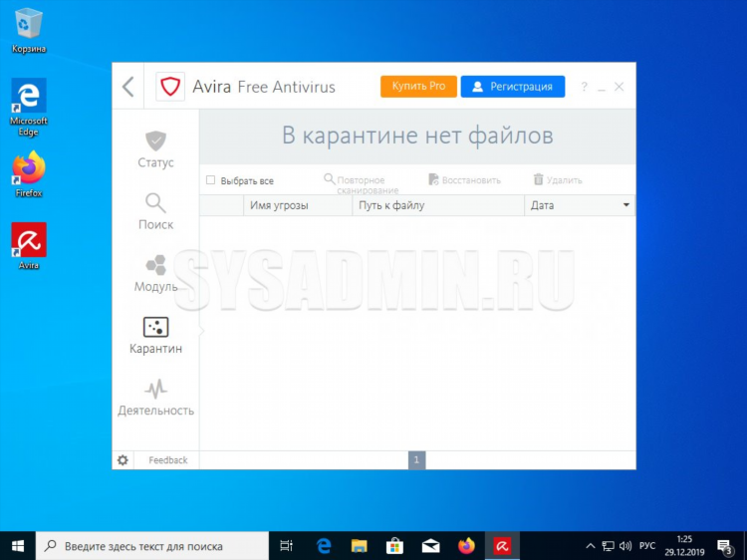
Task: Open Avira settings gear
Action: point(123,460)
